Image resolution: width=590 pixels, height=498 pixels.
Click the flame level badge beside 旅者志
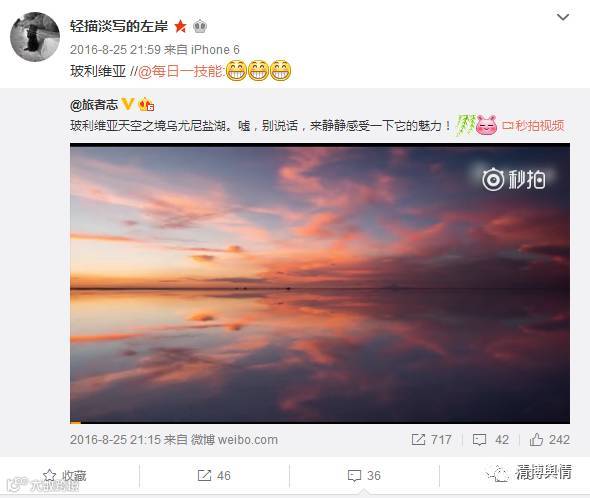coord(146,104)
